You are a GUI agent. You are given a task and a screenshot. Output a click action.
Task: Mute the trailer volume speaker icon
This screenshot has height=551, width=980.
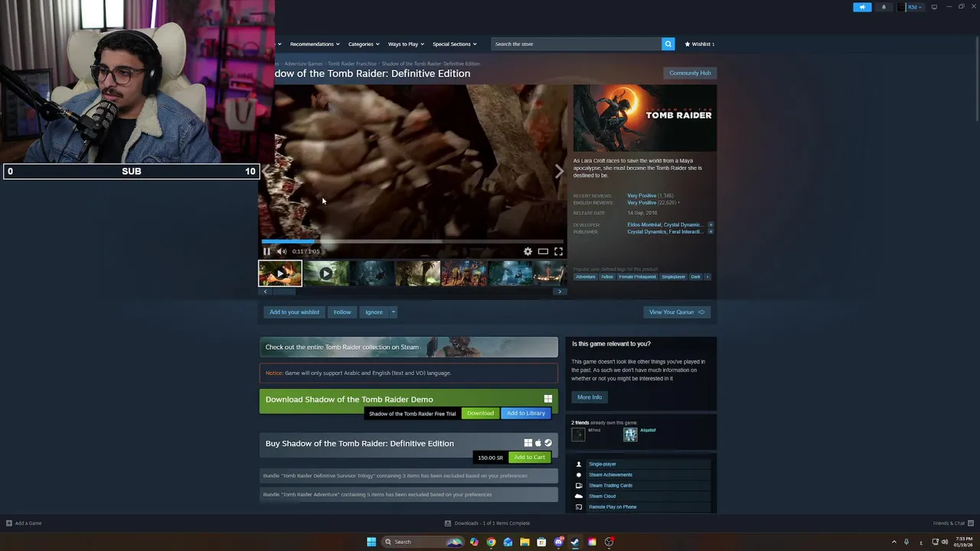[x=282, y=251]
